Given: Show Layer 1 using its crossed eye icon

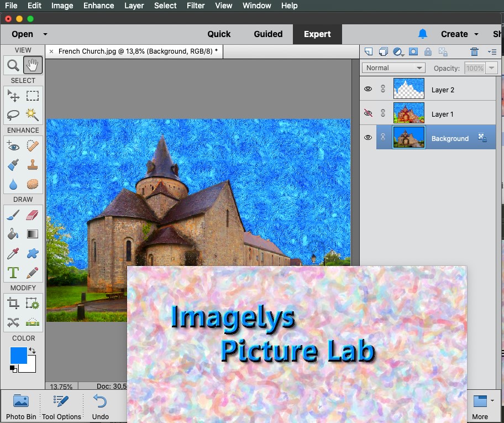Looking at the screenshot, I should pos(368,113).
